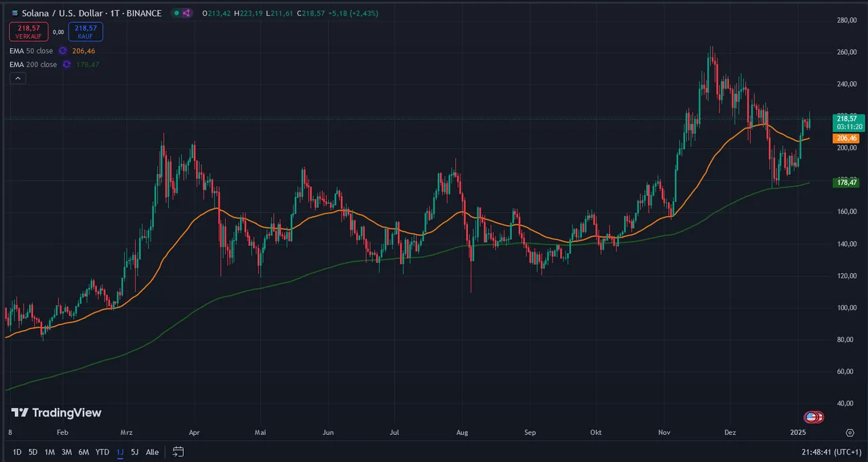Click the Jul label on time axis
868x462 pixels.
pyautogui.click(x=395, y=432)
